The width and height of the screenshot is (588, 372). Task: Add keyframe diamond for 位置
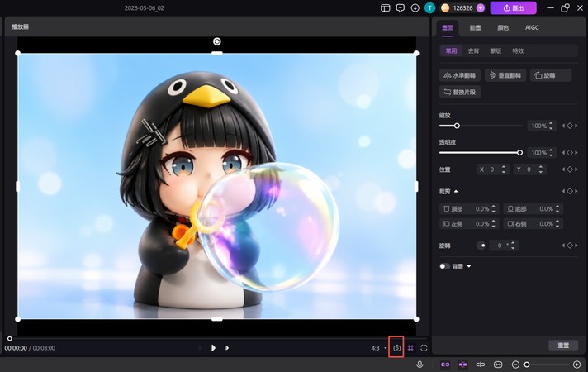click(570, 169)
